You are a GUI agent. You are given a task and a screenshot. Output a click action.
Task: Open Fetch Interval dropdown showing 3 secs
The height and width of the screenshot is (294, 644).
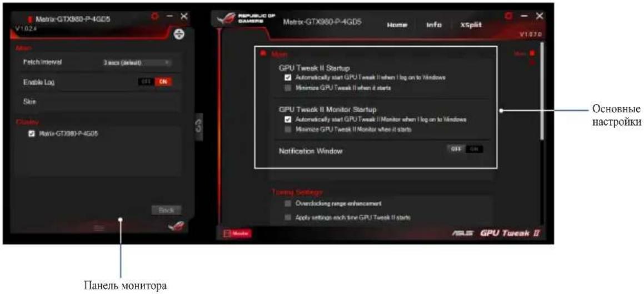(137, 63)
